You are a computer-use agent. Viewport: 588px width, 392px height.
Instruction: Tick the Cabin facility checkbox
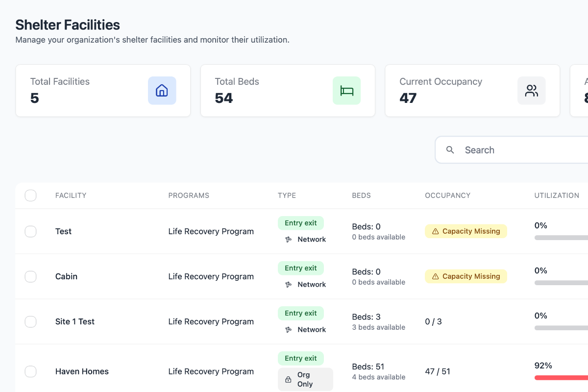click(30, 276)
